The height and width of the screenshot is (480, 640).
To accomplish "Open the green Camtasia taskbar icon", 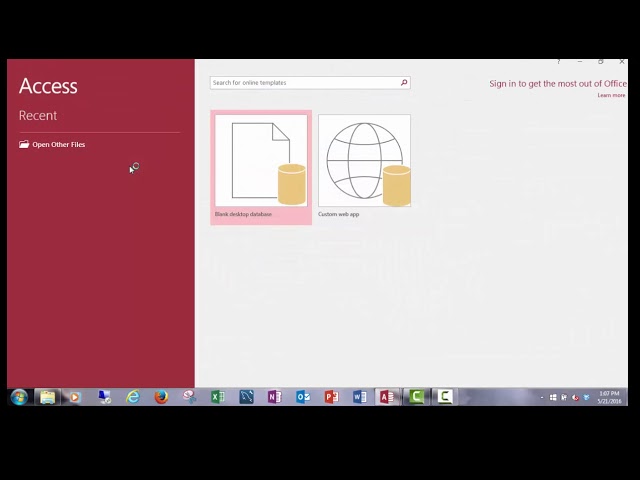I will [416, 397].
